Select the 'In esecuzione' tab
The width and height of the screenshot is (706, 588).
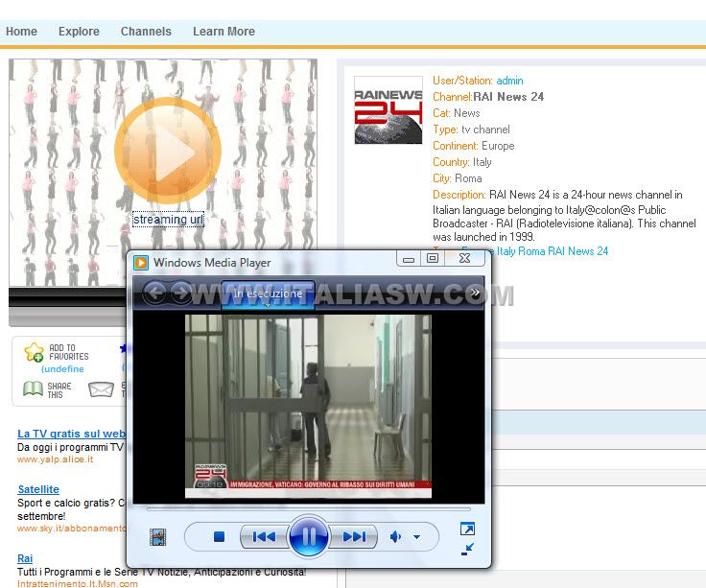[x=268, y=294]
